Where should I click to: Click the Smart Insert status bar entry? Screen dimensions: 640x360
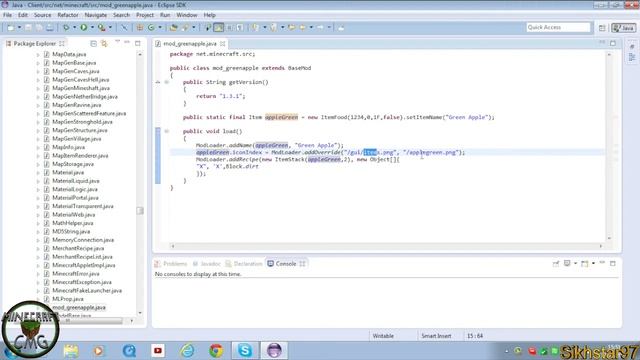coord(436,336)
